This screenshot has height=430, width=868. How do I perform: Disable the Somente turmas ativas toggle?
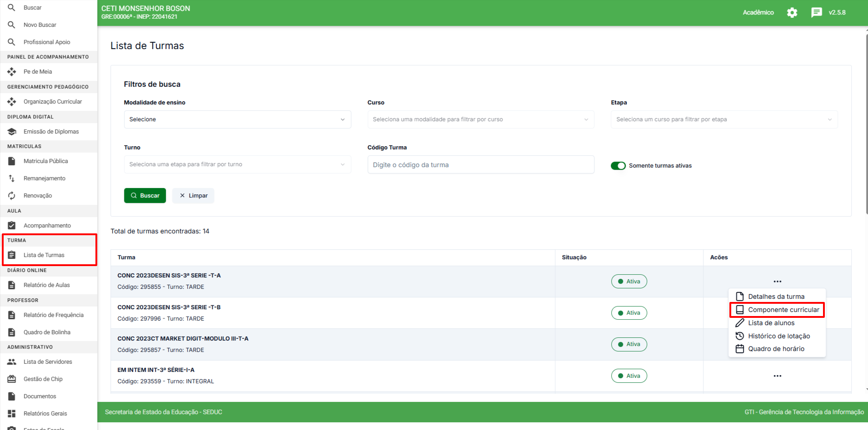tap(618, 166)
